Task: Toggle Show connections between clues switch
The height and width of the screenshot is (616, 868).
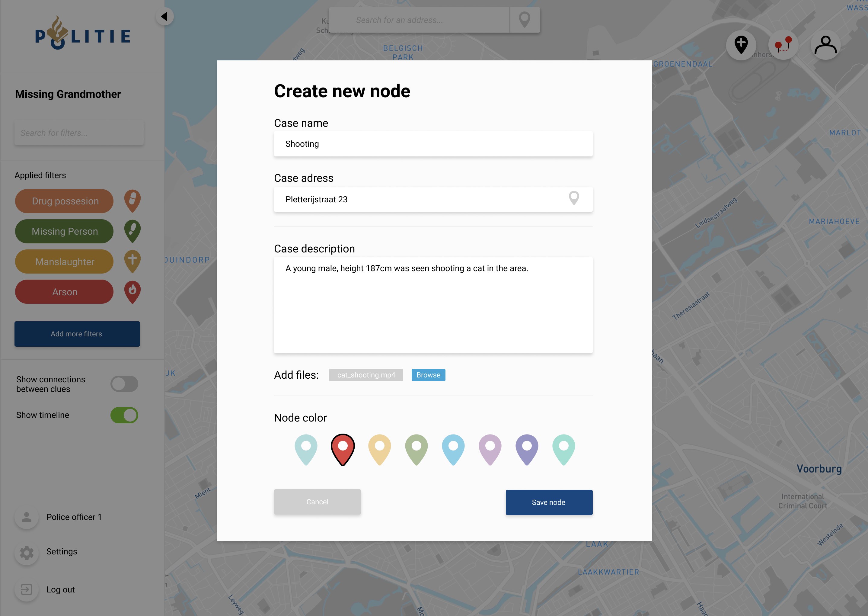Action: (124, 384)
